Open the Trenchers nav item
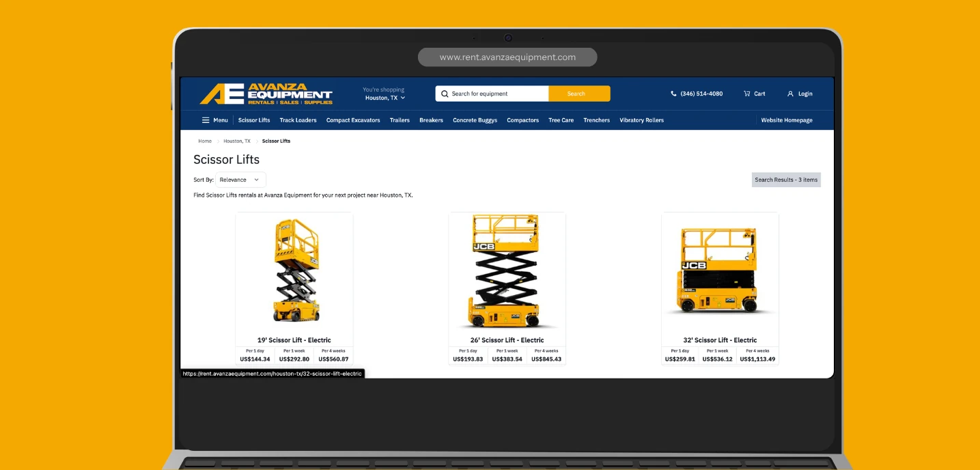Screen dimensions: 980x470 596,120
